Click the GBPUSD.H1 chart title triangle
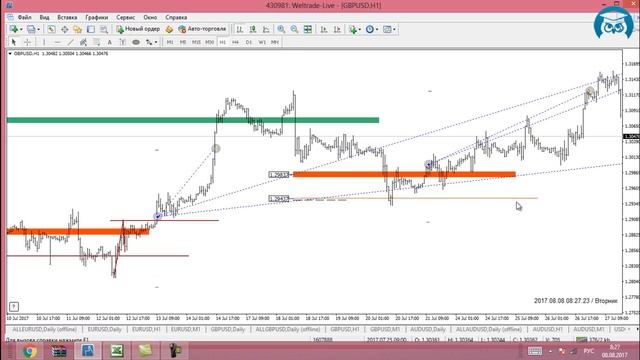The image size is (640, 360). (x=10, y=53)
